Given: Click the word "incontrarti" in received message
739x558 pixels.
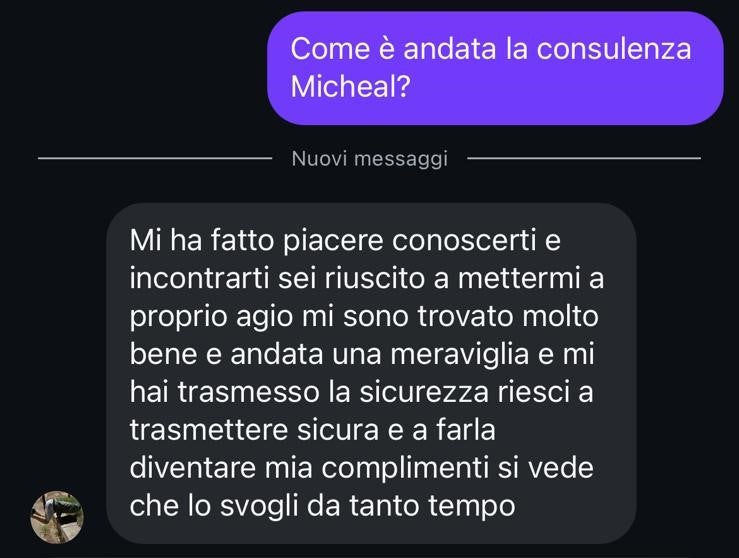Looking at the screenshot, I should tap(198, 278).
